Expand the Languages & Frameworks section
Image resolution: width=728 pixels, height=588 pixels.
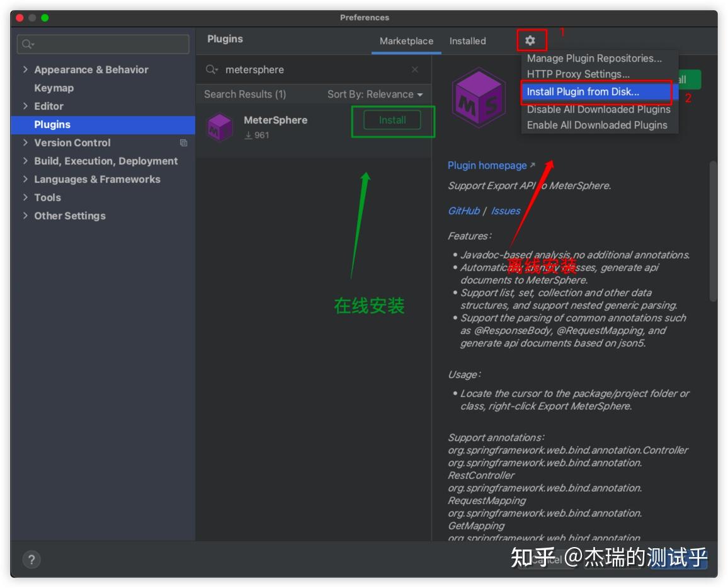tap(25, 179)
